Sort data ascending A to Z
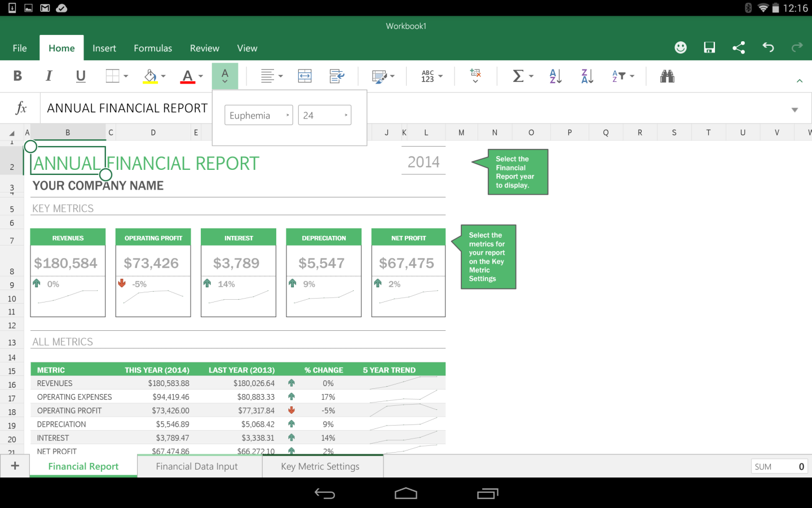Screen dimensions: 812x508 [554, 75]
